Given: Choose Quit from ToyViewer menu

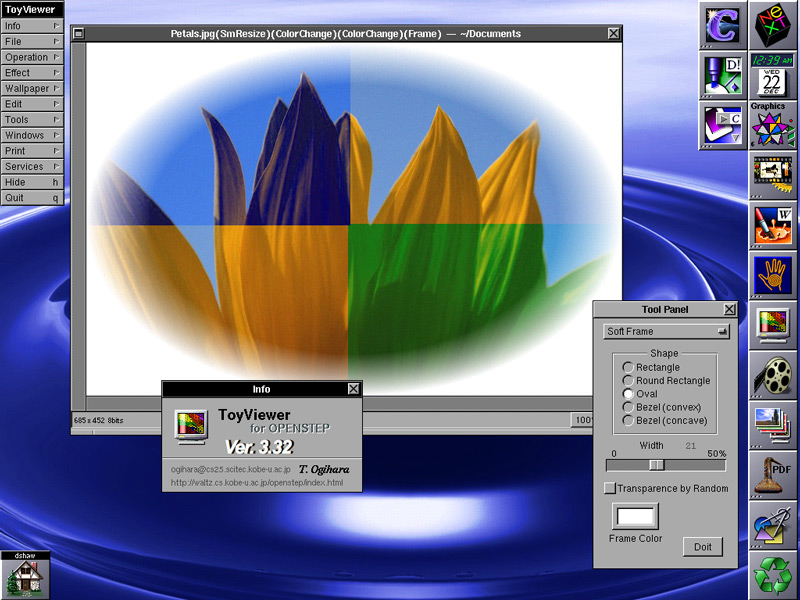Looking at the screenshot, I should click(x=32, y=198).
